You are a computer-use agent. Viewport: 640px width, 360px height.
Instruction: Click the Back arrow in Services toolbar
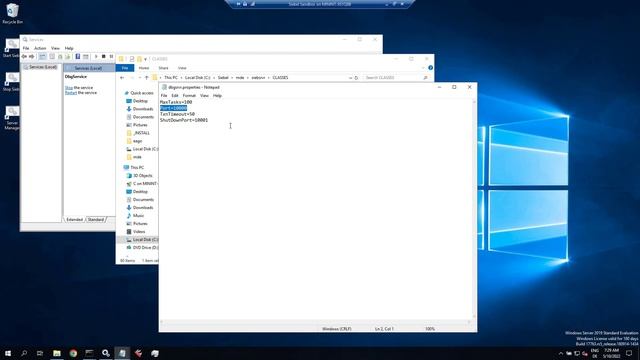24,56
